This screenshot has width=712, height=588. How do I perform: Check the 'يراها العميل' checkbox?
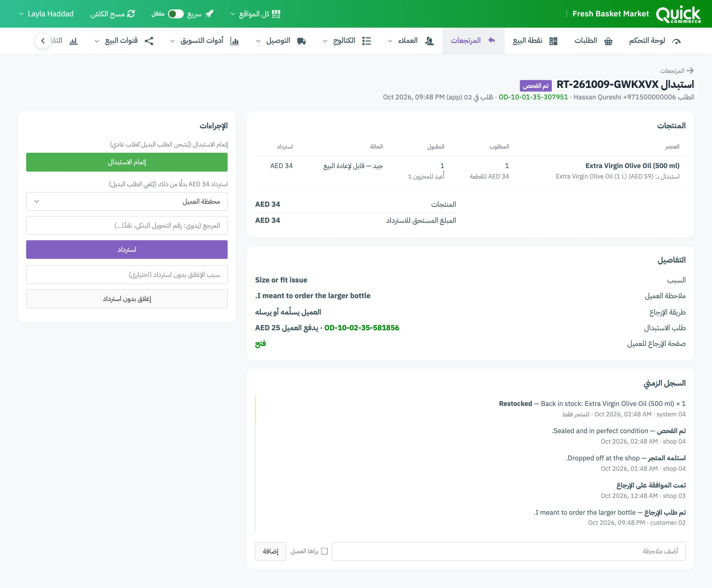[x=324, y=551]
